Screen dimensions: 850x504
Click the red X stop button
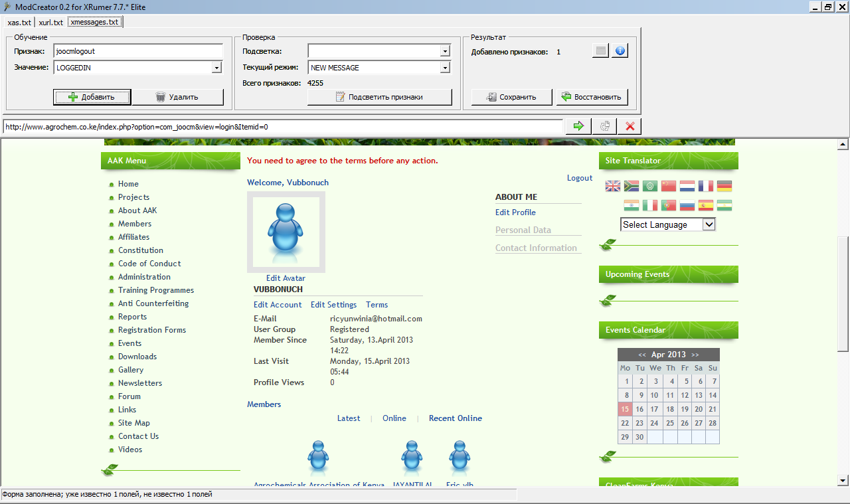click(630, 126)
